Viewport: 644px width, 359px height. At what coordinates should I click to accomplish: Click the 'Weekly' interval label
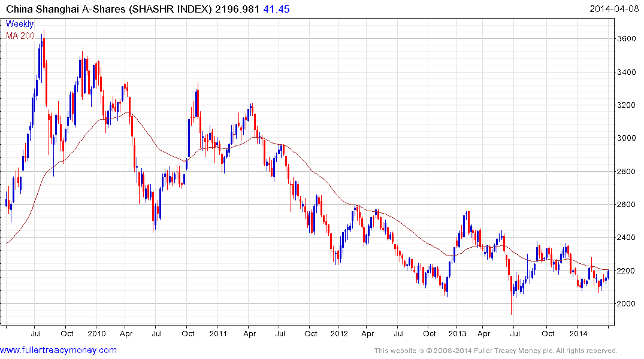click(20, 24)
